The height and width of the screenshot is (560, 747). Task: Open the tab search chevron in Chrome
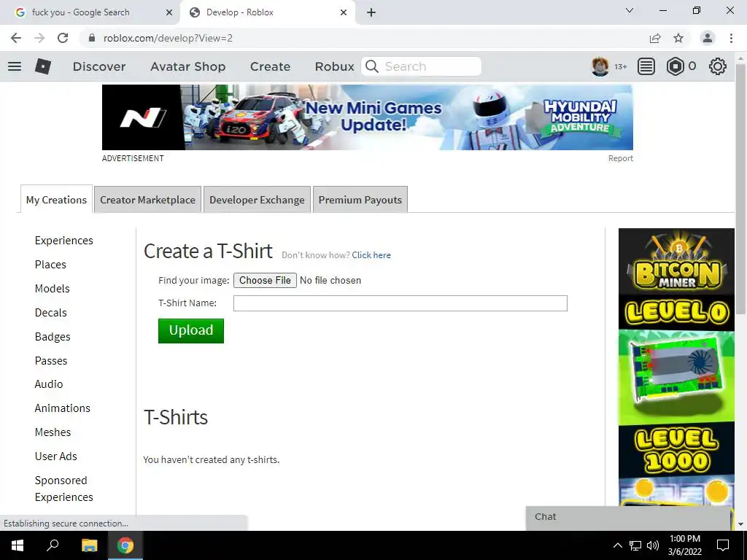[x=630, y=10]
